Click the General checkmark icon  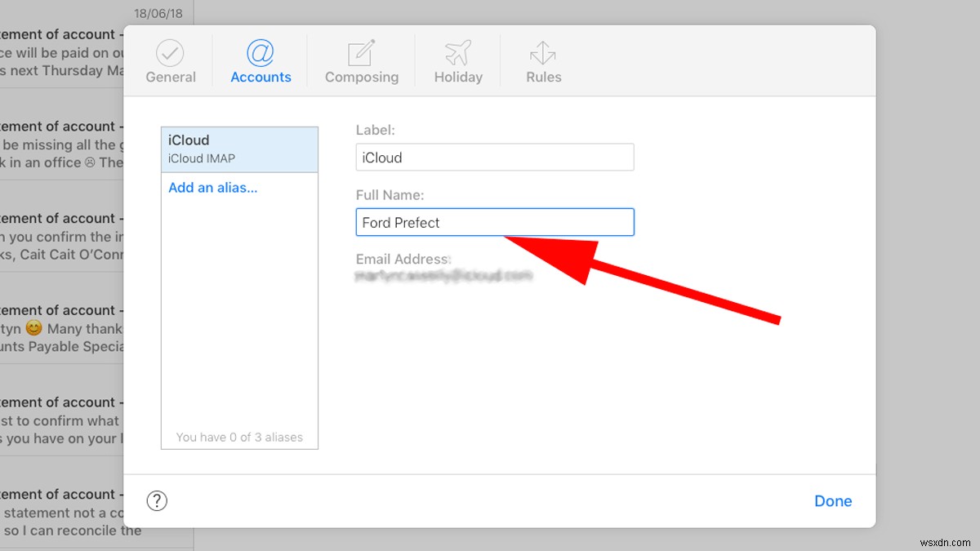click(x=171, y=51)
